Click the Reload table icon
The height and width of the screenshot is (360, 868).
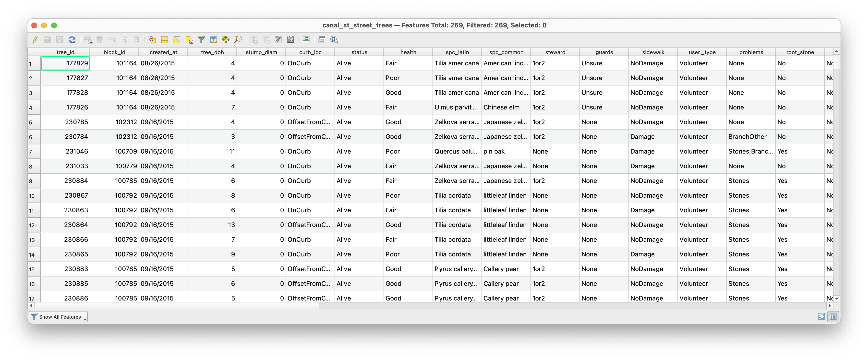coord(72,40)
